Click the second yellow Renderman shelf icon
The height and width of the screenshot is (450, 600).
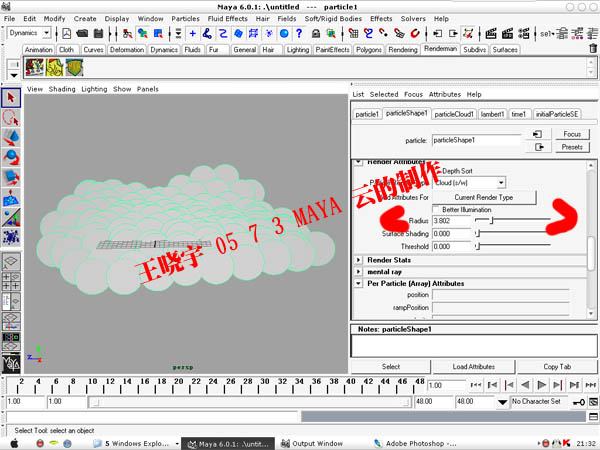tap(54, 67)
